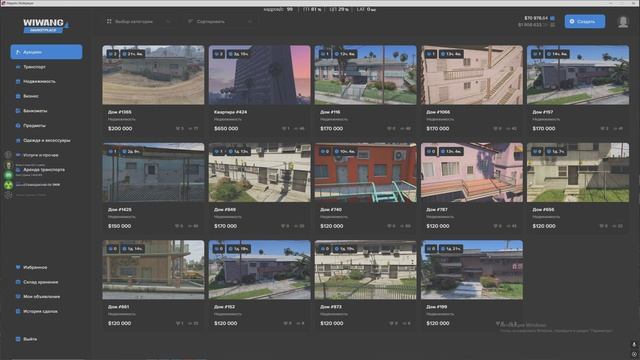Click the bid count badge on Дом #1066
Viewport: 640px width, 360px height.
click(431, 54)
